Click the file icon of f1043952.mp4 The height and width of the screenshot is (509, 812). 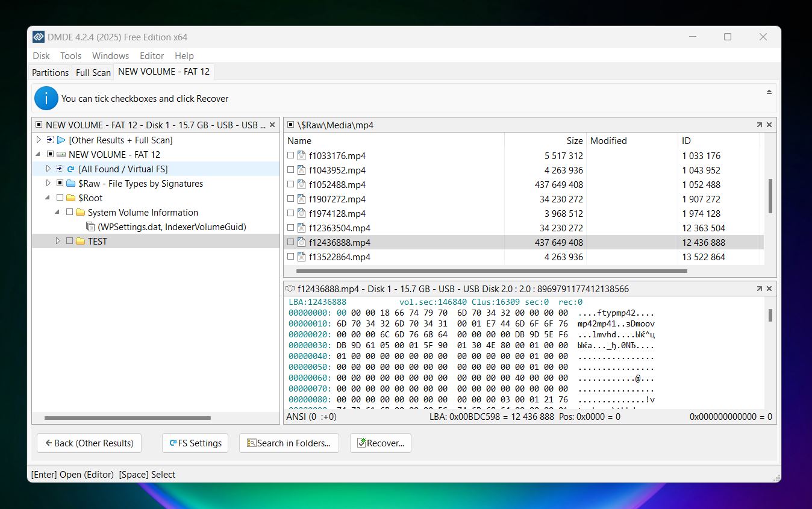point(302,170)
